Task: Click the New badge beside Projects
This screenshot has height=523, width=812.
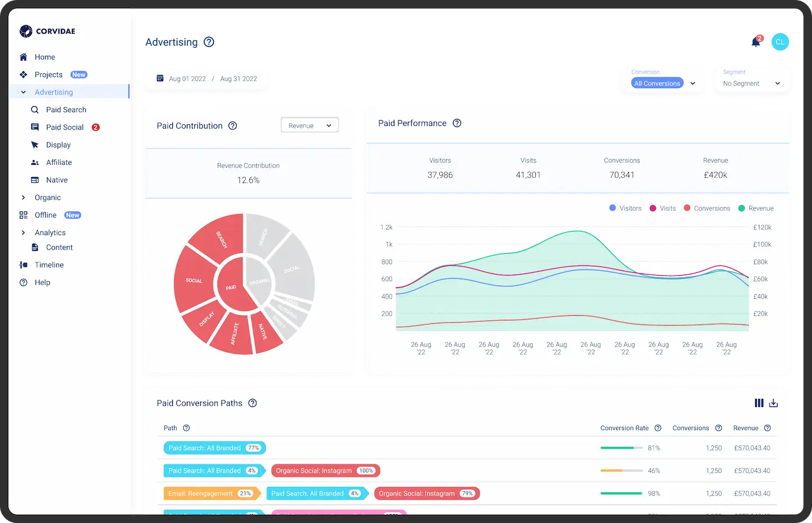Action: pos(79,74)
